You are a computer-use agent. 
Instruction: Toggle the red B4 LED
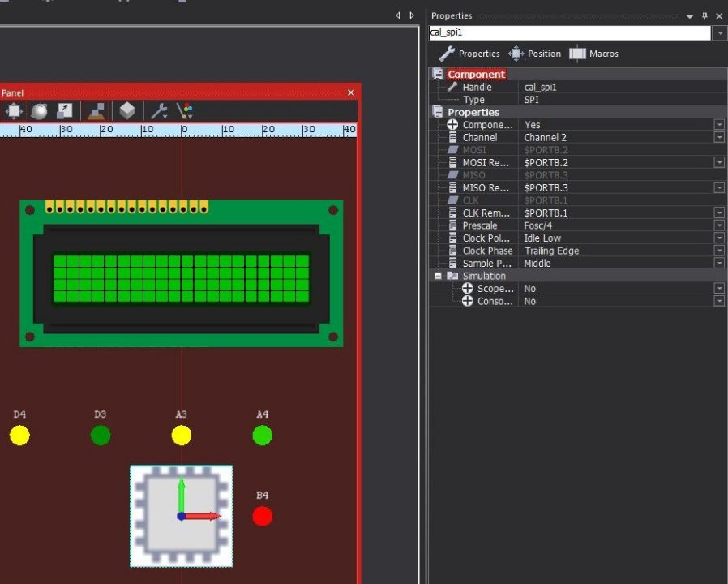point(263,516)
